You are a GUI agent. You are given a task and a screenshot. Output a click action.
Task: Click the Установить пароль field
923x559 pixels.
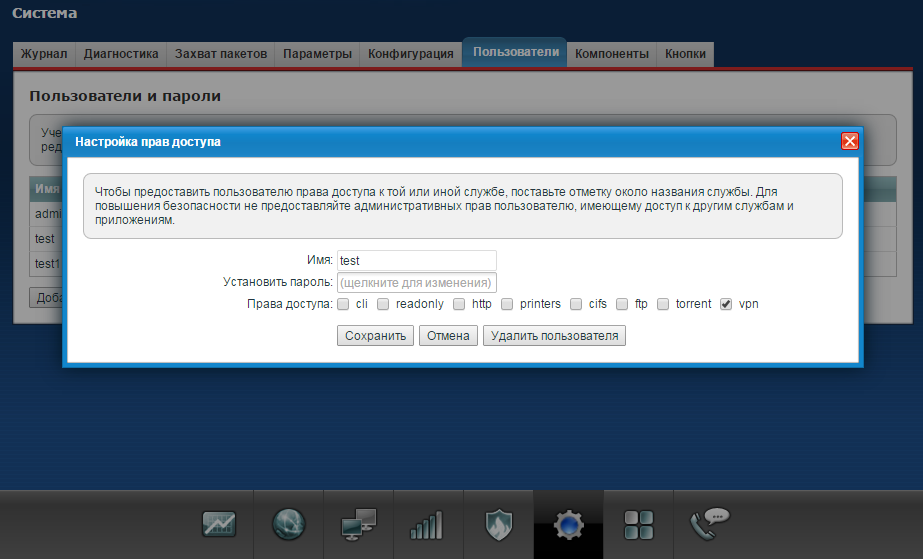click(417, 283)
